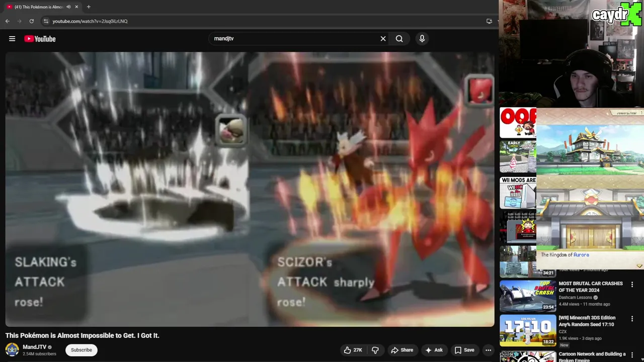Open options for Cartoon Network video

pyautogui.click(x=632, y=355)
